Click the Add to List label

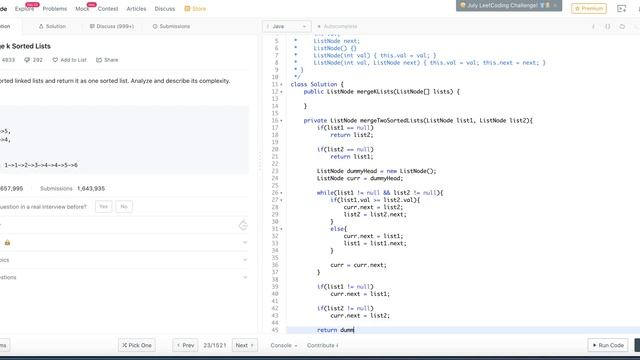point(73,60)
